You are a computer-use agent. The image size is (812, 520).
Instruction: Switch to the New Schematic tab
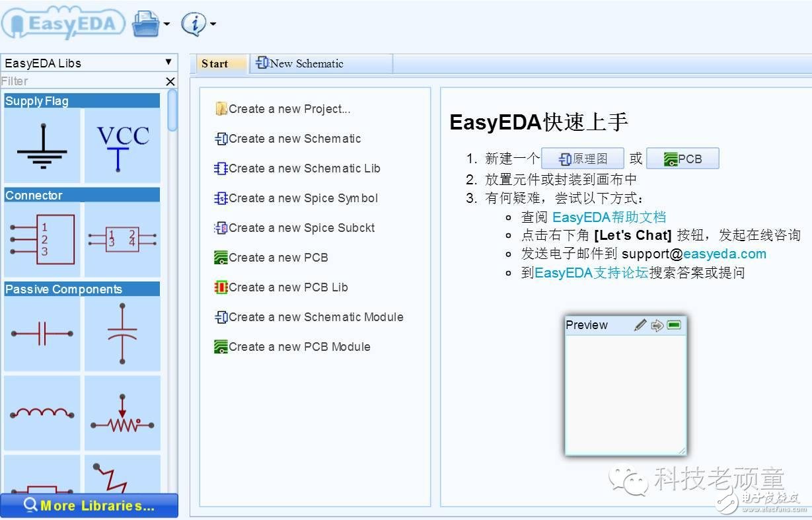pyautogui.click(x=301, y=64)
